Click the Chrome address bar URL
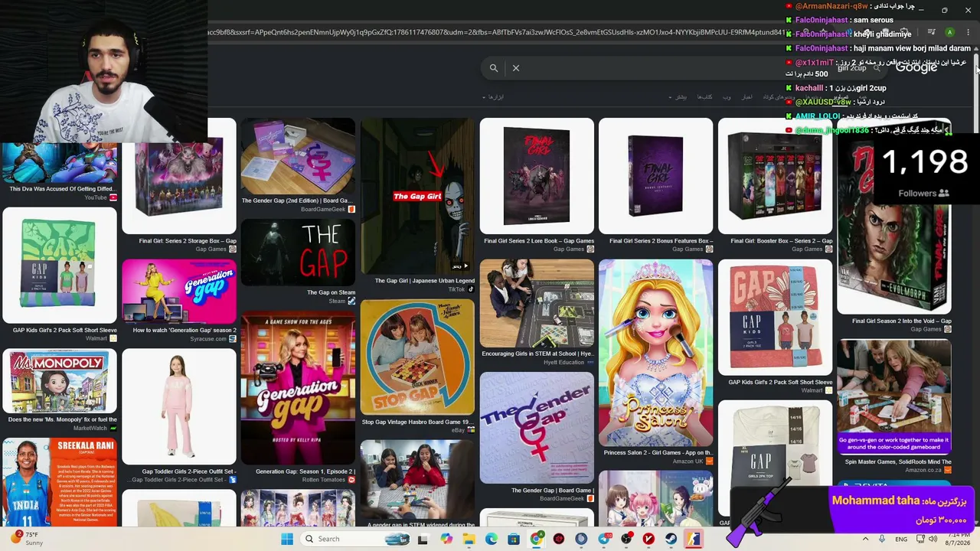The height and width of the screenshot is (551, 980). coord(496,33)
